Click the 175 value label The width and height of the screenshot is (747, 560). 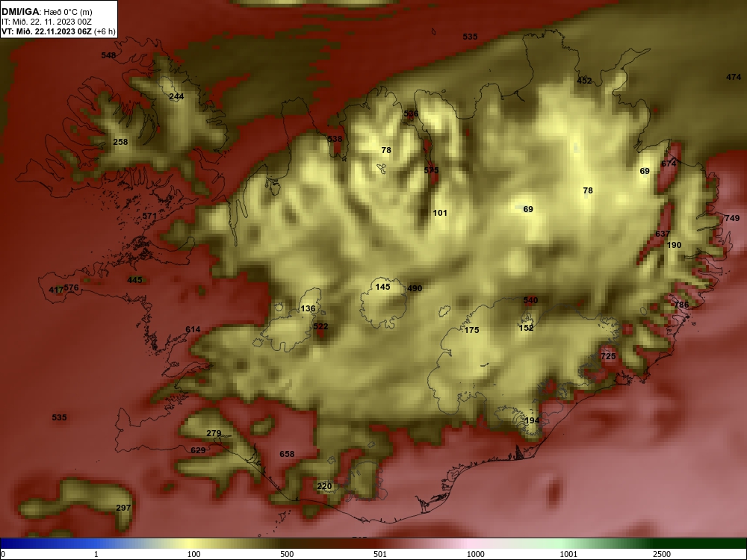[x=471, y=330]
